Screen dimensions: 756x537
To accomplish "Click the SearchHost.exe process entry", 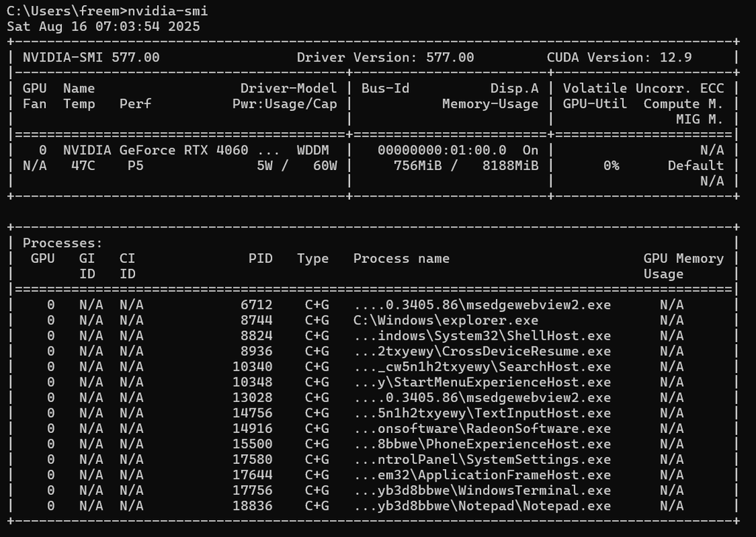I will (x=482, y=366).
